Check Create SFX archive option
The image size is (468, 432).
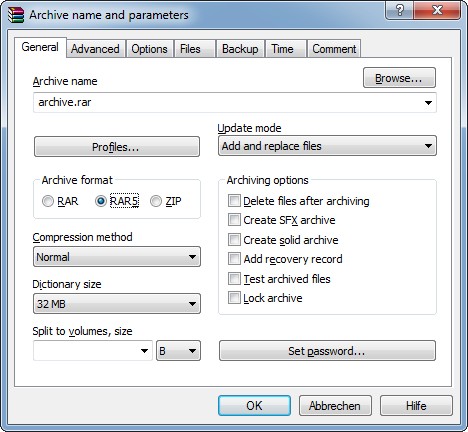[x=234, y=220]
